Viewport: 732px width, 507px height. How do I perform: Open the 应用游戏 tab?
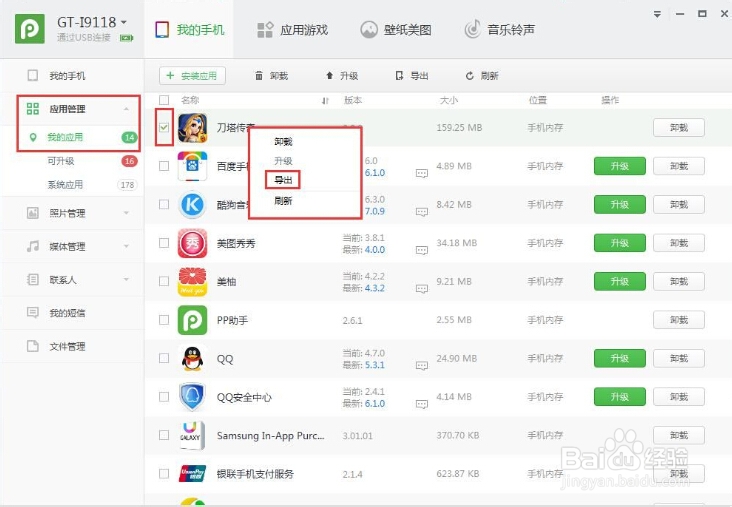click(x=292, y=30)
